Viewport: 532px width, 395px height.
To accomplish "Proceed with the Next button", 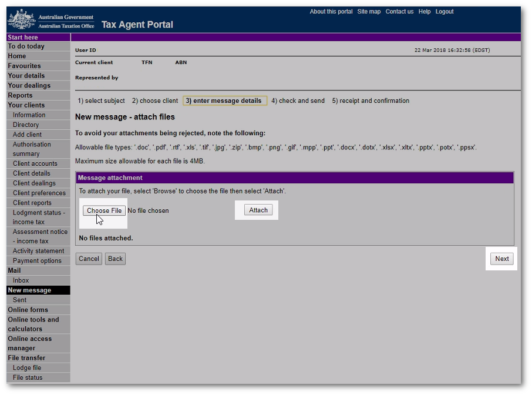I will click(x=501, y=259).
